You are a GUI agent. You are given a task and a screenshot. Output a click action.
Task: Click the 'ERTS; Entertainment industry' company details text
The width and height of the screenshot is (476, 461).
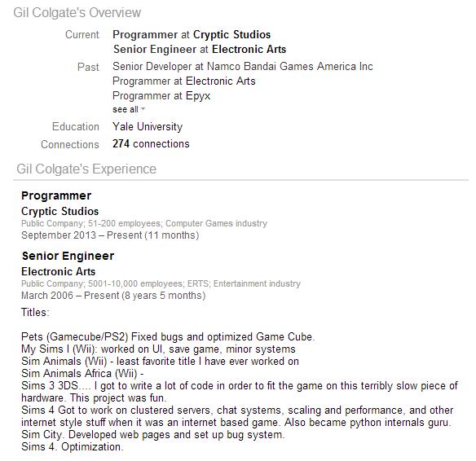(x=244, y=283)
